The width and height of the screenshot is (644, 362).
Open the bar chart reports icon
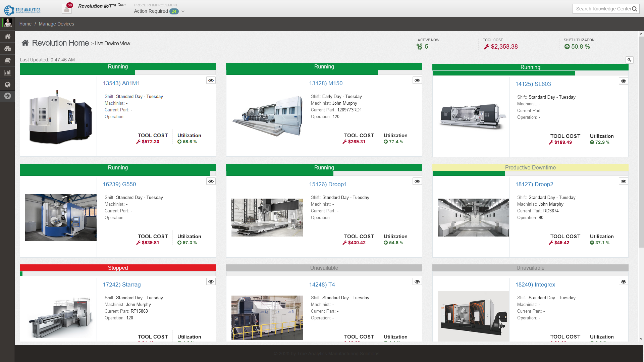click(7, 72)
